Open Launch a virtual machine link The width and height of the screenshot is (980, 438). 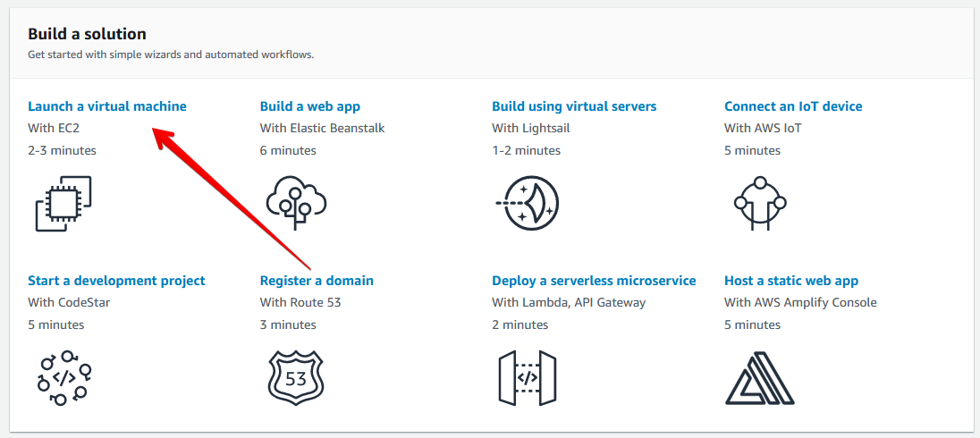107,106
